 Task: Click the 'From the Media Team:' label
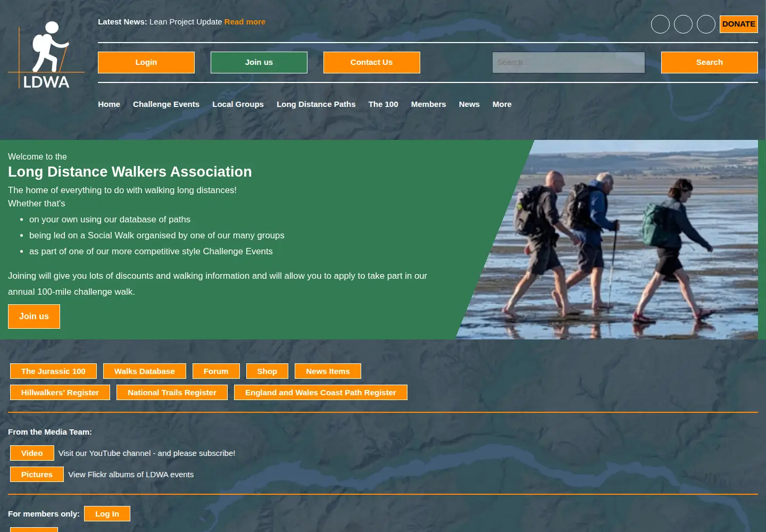coord(50,432)
